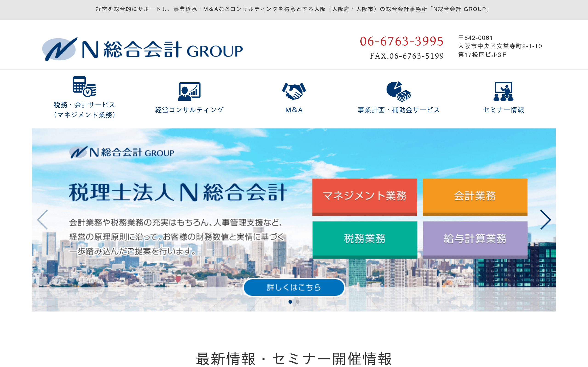Activate the filled slideshow pagination dot
The width and height of the screenshot is (588, 367).
291,302
